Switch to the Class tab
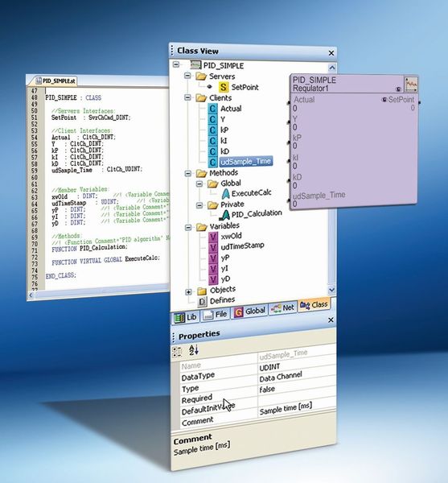 click(314, 305)
